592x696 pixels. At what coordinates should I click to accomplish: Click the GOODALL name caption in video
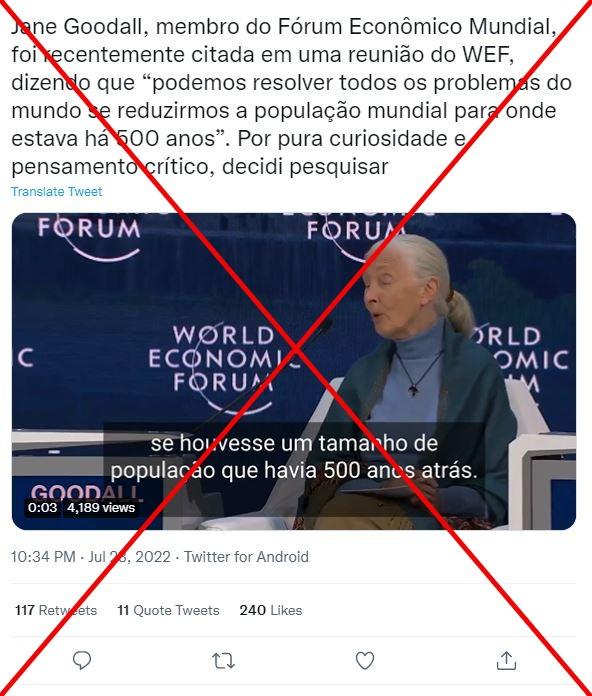click(85, 492)
